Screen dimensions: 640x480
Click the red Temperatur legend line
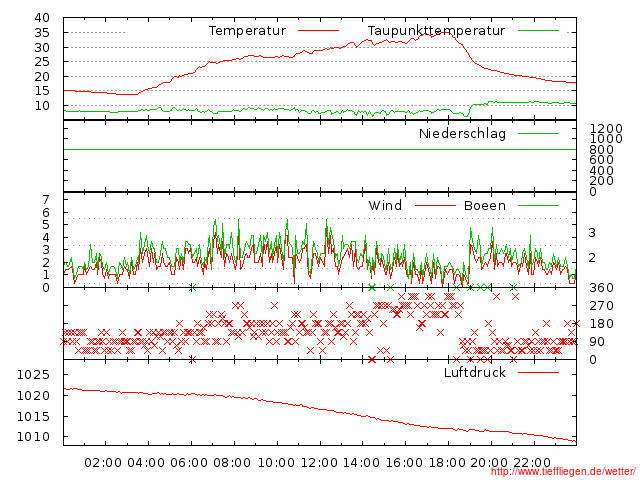click(x=318, y=31)
